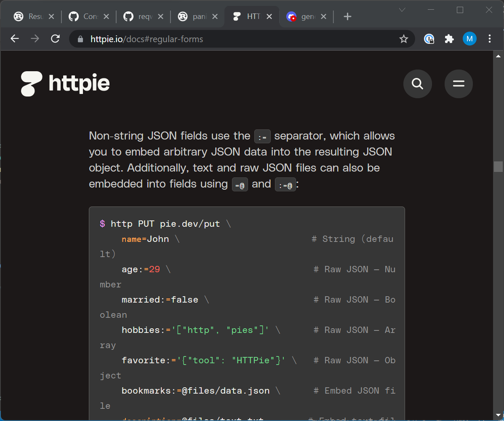Click the '$' prompt symbol
This screenshot has height=421, width=504.
[x=103, y=224]
